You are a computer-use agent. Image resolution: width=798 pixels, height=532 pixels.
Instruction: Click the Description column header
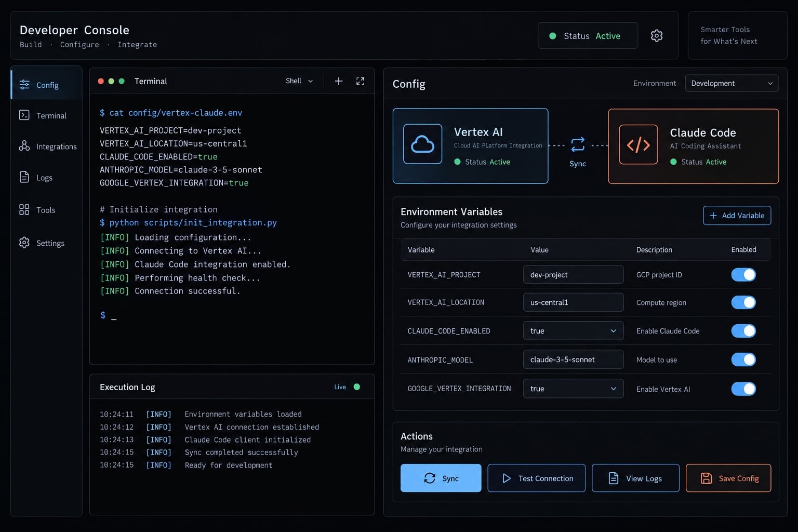(654, 249)
